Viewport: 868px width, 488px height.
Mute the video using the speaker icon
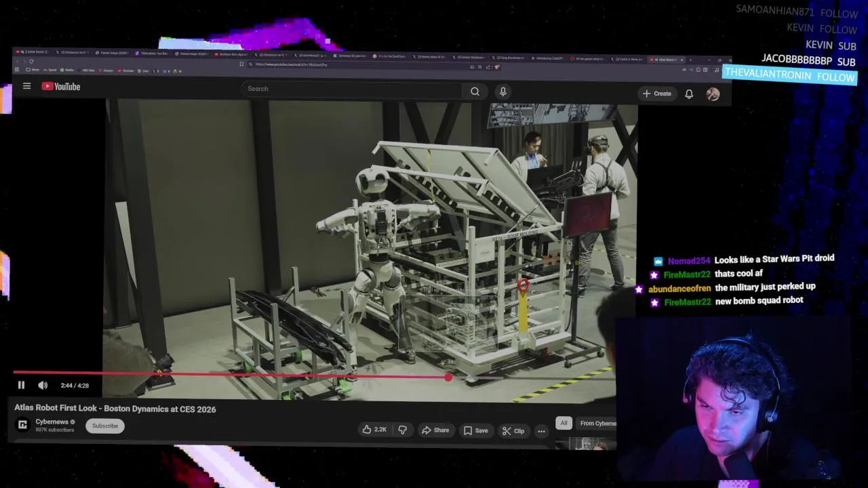(x=43, y=385)
